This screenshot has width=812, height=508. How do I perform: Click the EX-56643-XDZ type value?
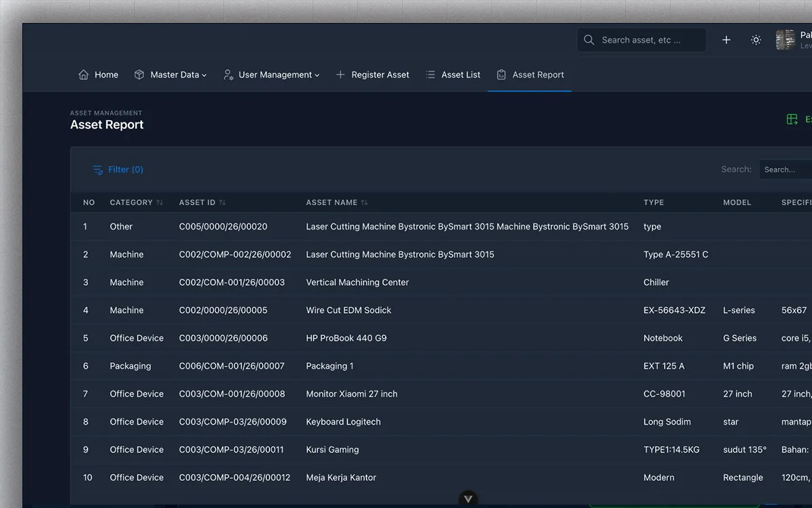point(675,310)
